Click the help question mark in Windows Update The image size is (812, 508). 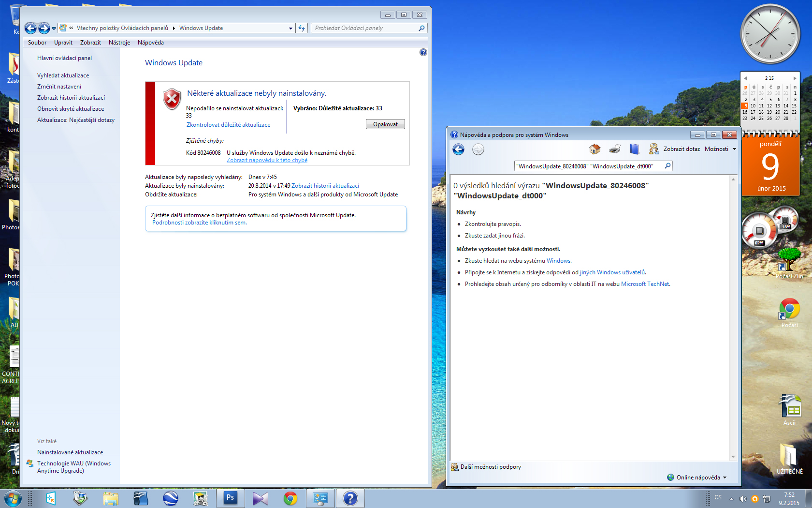pyautogui.click(x=423, y=52)
